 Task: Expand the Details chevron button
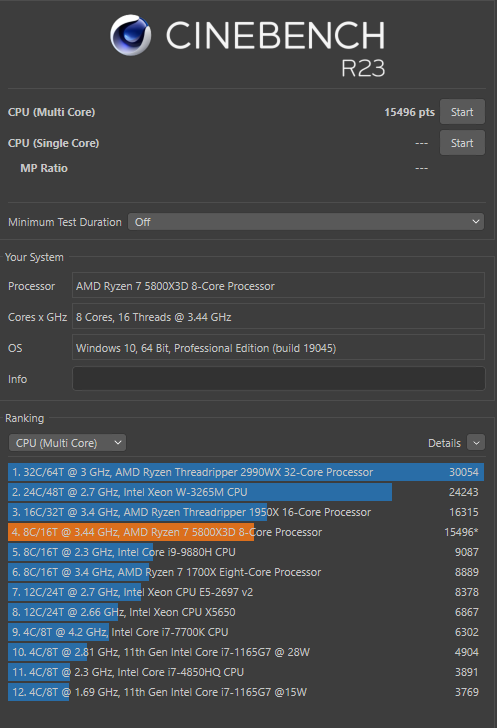476,443
